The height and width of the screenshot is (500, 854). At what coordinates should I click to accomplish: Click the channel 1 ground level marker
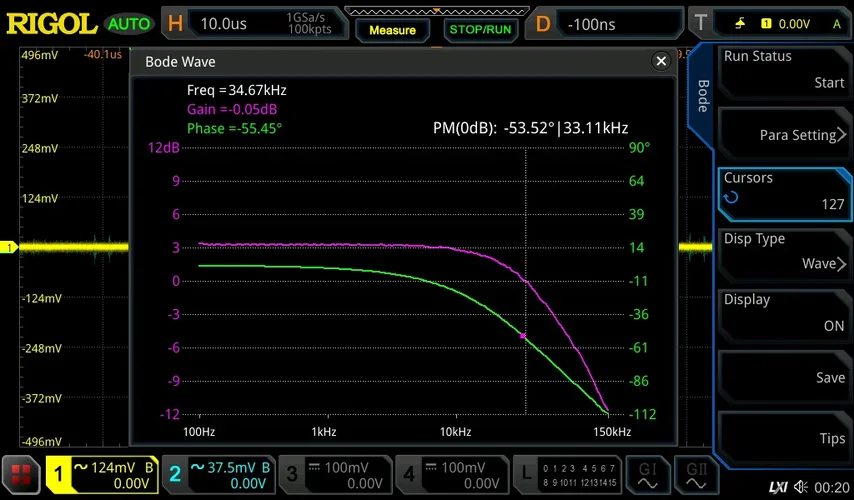coord(9,248)
